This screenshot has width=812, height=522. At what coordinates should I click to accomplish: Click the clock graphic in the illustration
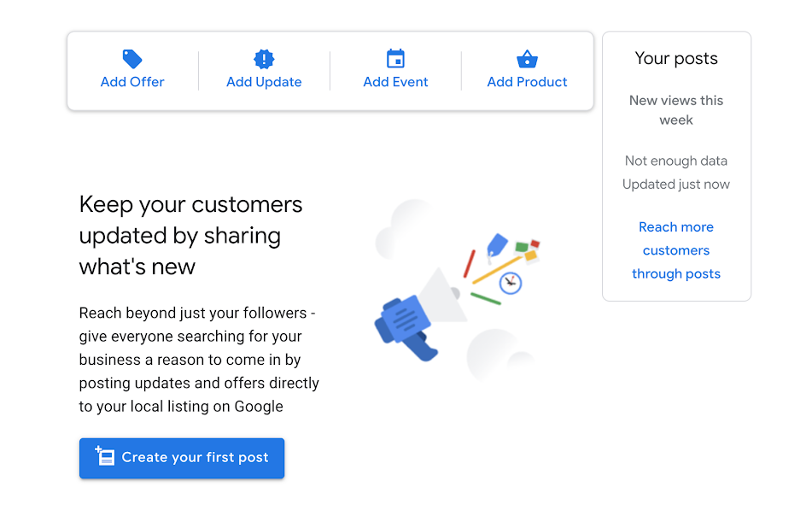[x=510, y=283]
